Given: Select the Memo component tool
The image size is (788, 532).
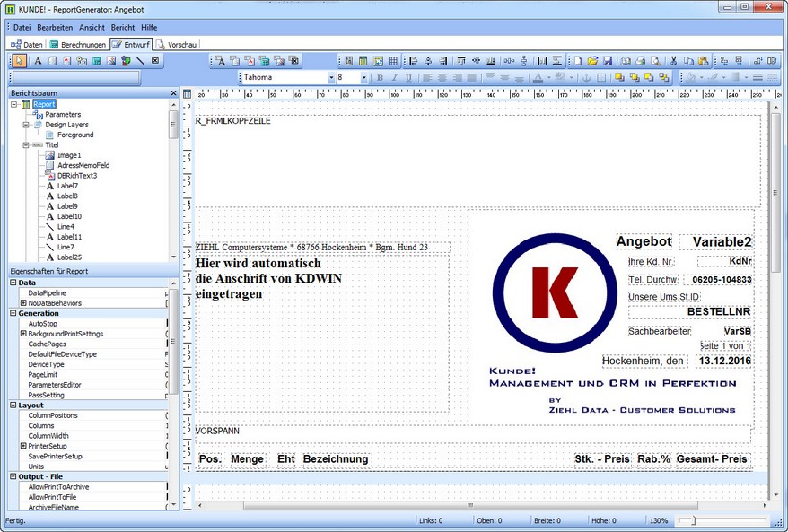Looking at the screenshot, I should [x=52, y=61].
